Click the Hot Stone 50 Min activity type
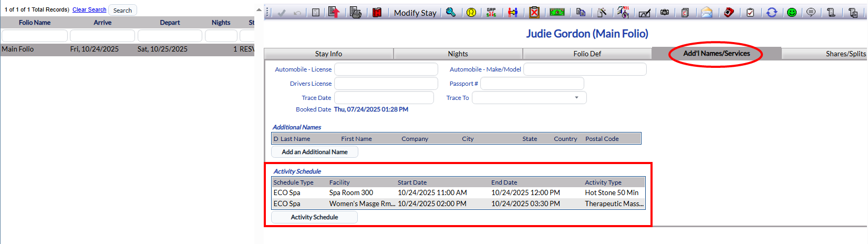 pyautogui.click(x=612, y=193)
